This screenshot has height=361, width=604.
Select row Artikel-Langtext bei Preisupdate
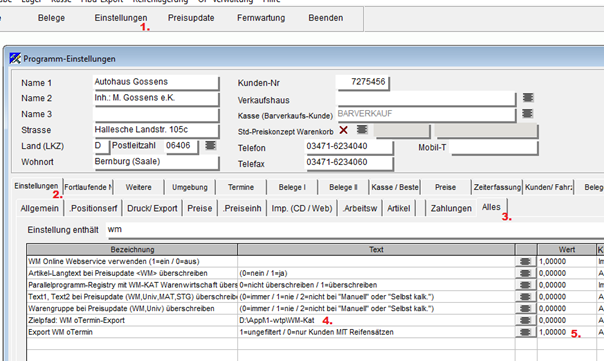(315, 273)
